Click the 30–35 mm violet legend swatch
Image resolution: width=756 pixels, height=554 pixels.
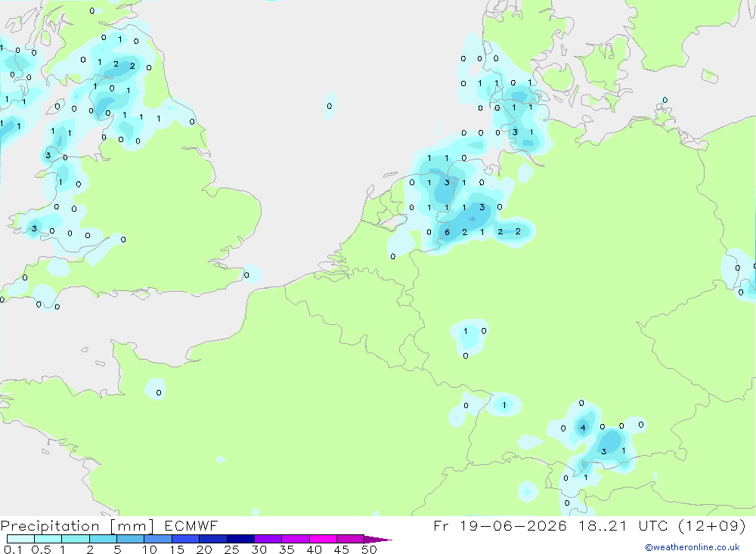268,539
